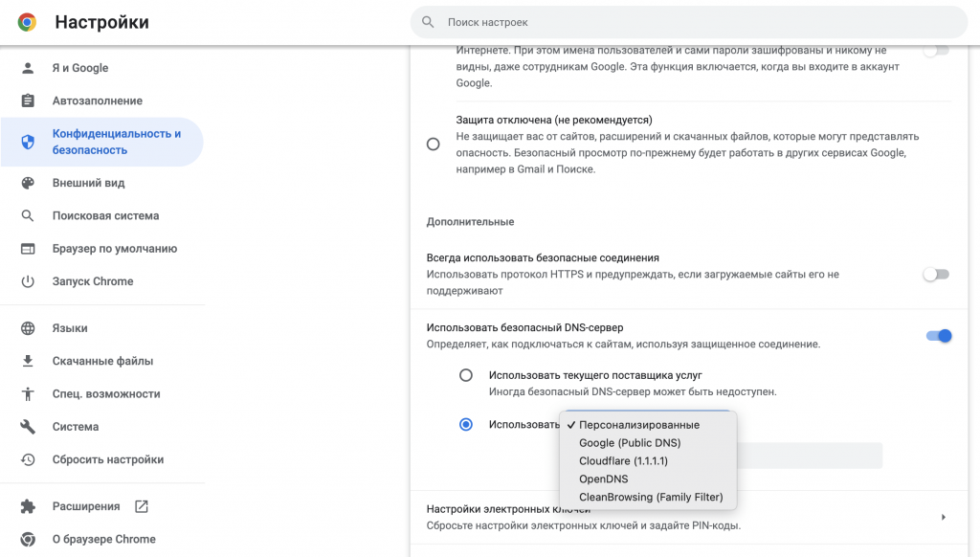
Task: Click the Chrome logo icon
Action: click(x=27, y=22)
